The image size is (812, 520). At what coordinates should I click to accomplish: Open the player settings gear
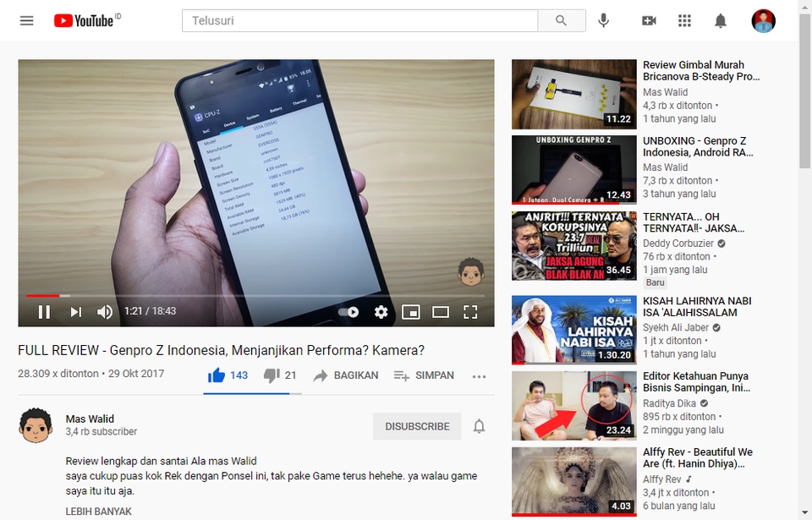381,312
